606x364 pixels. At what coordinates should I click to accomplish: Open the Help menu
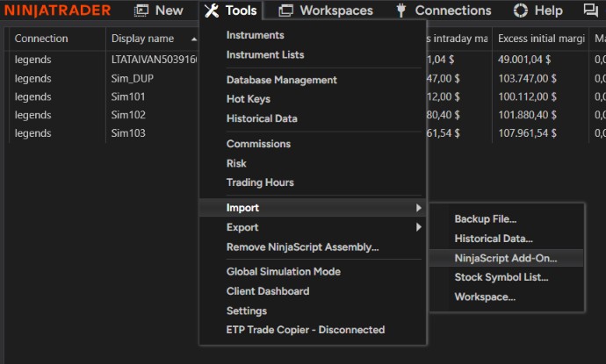click(548, 11)
